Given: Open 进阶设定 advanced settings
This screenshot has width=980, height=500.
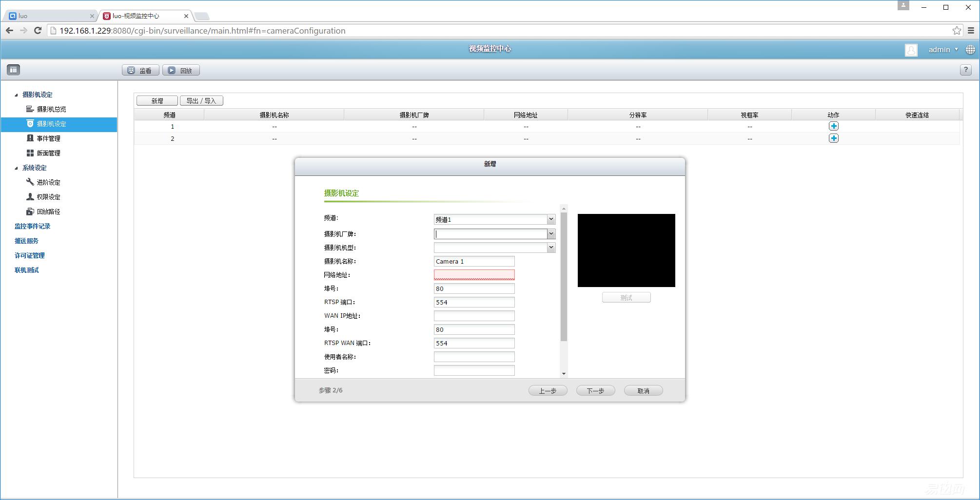Looking at the screenshot, I should 48,182.
